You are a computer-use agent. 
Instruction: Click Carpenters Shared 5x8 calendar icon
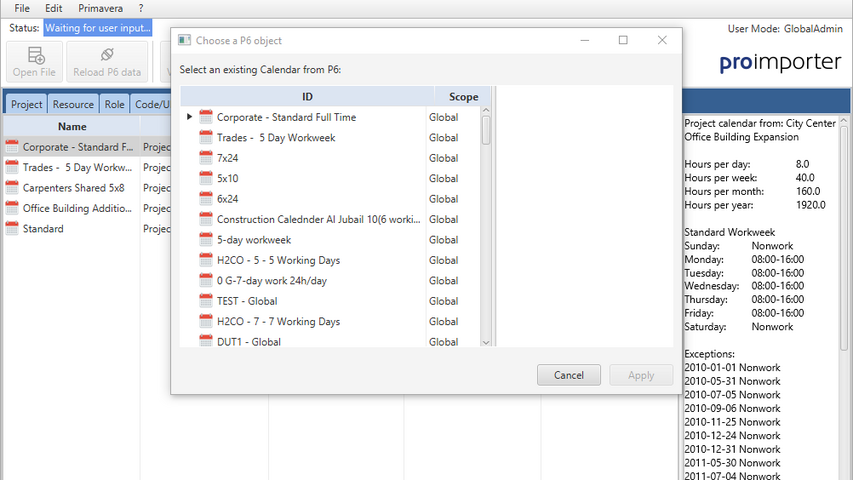click(x=12, y=188)
